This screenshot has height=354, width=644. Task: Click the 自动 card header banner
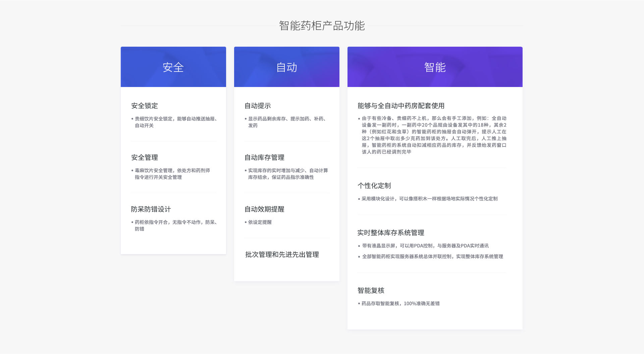click(x=287, y=67)
